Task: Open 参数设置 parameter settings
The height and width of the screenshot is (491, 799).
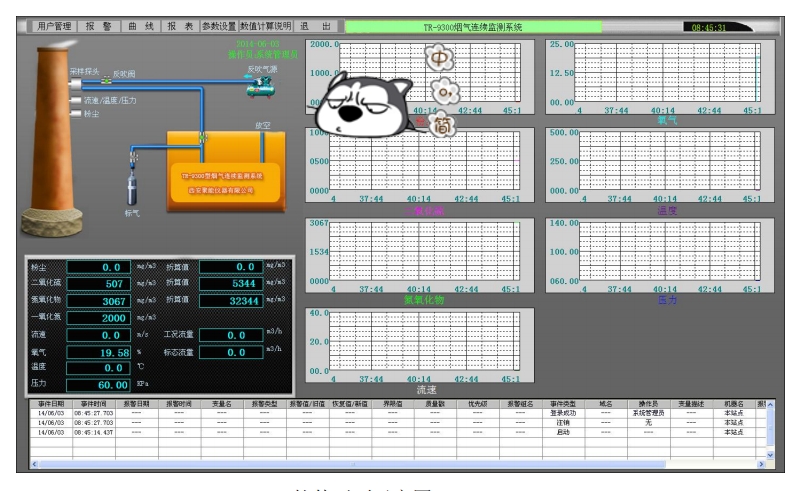Action: (x=217, y=27)
